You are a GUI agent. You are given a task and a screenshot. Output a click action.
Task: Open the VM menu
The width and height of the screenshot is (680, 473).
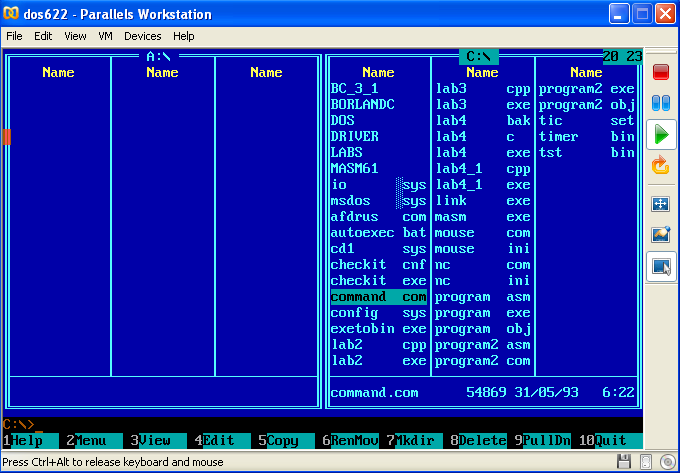click(105, 36)
